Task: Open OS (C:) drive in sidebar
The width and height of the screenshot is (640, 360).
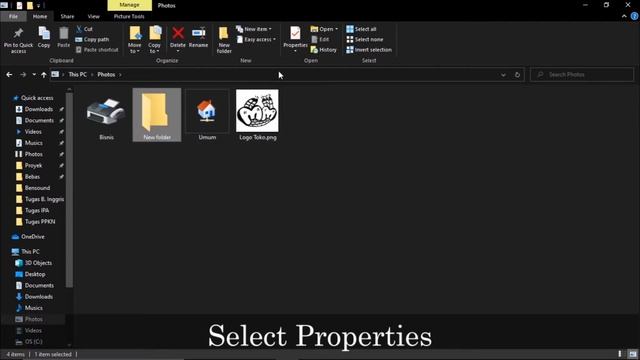Action: (x=33, y=342)
